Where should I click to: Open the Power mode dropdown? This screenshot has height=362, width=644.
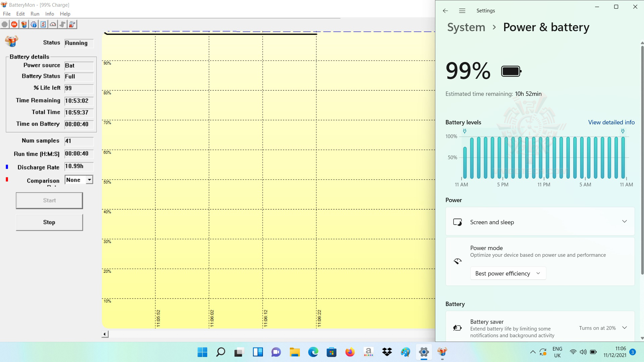coord(508,274)
